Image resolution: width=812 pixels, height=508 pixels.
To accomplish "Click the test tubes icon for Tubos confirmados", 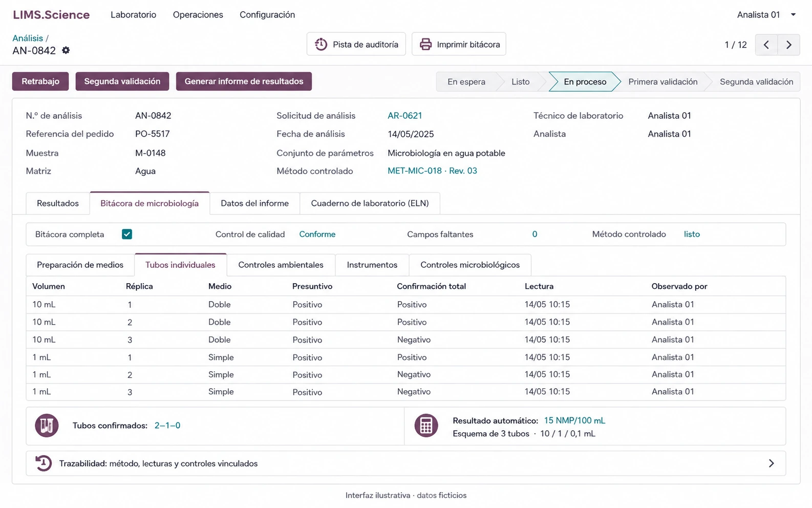I will coord(47,426).
